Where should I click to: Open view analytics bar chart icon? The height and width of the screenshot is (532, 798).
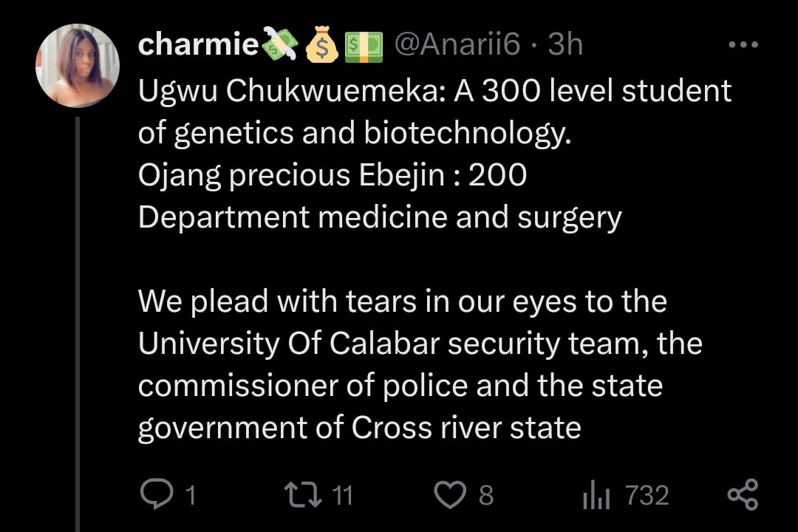coord(596,494)
